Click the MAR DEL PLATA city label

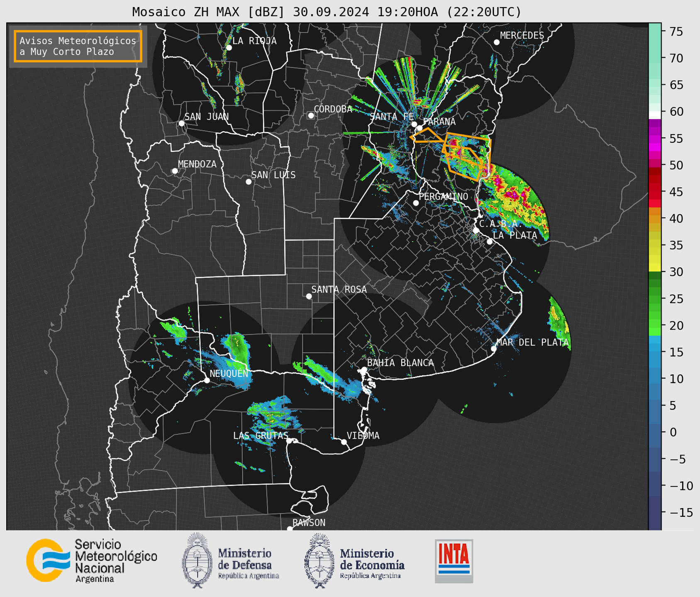point(532,343)
